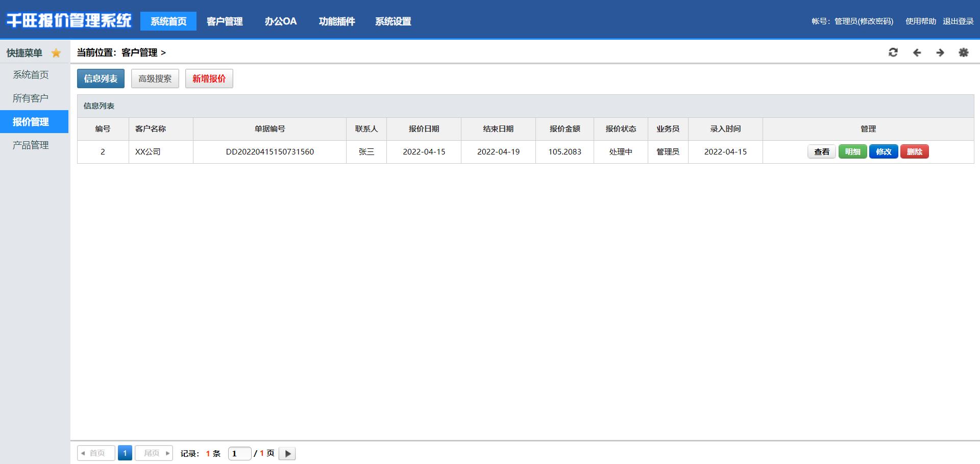Open quote details with the green 明细 button
This screenshot has height=464, width=980.
tap(852, 152)
